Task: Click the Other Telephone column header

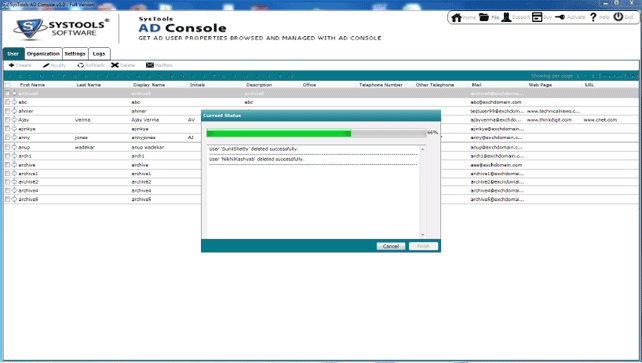Action: pyautogui.click(x=435, y=85)
